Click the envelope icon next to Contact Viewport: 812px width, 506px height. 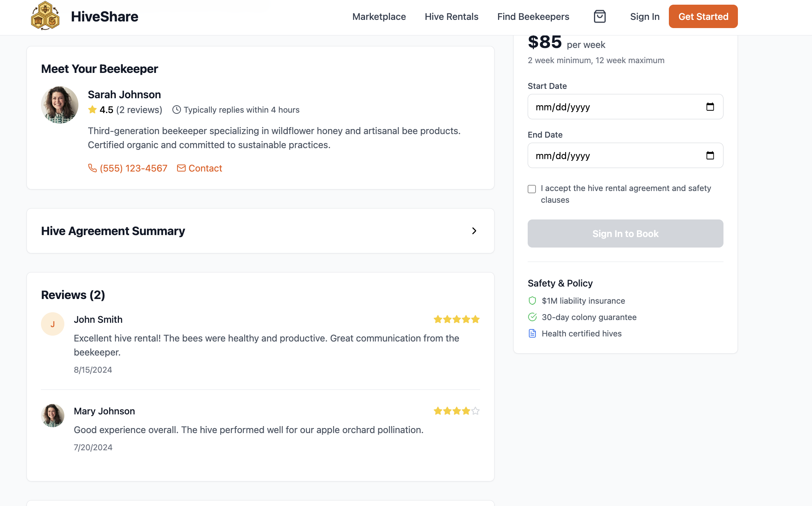[x=181, y=168]
